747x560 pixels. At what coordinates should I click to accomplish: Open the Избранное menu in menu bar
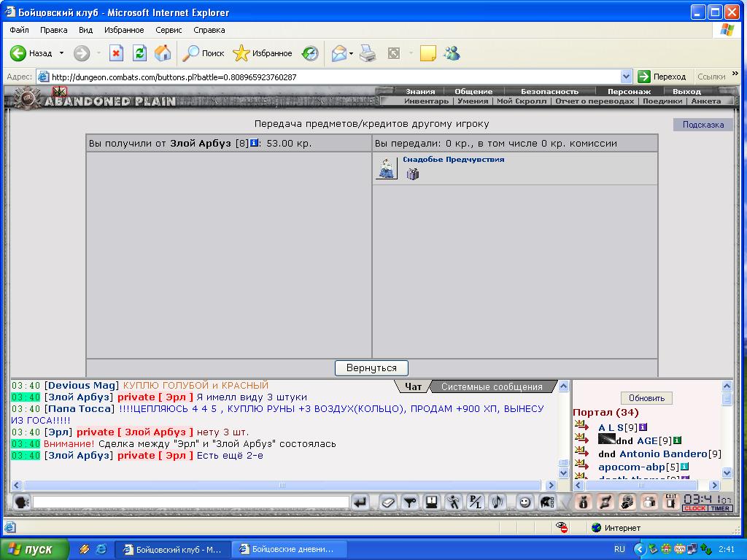pyautogui.click(x=124, y=30)
